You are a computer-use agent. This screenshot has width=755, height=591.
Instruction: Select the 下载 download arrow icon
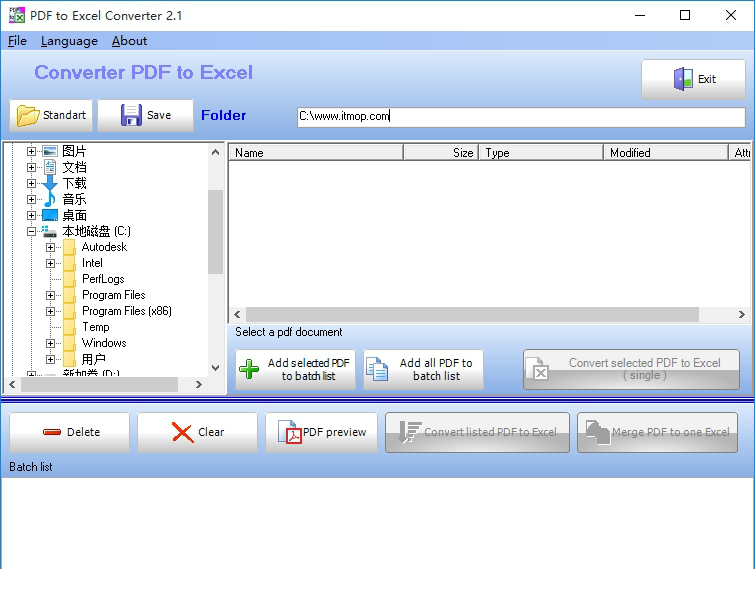pyautogui.click(x=50, y=183)
